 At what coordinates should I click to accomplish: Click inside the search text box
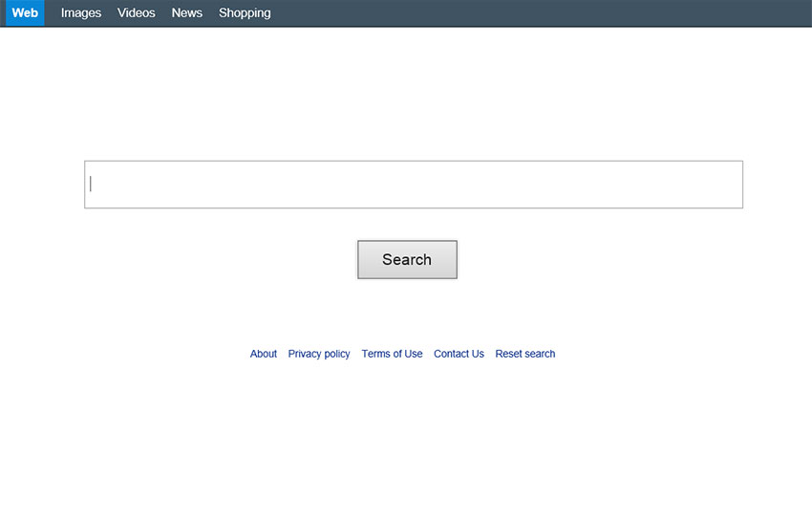pyautogui.click(x=413, y=185)
